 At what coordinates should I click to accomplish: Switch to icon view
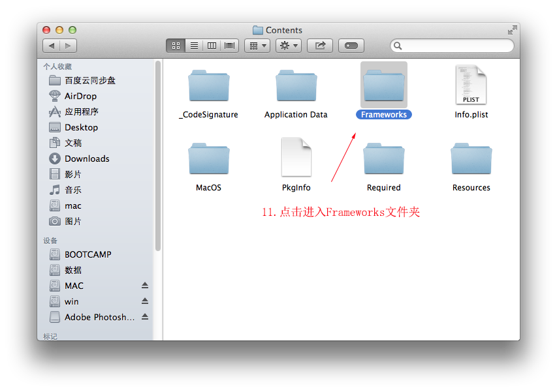[176, 46]
